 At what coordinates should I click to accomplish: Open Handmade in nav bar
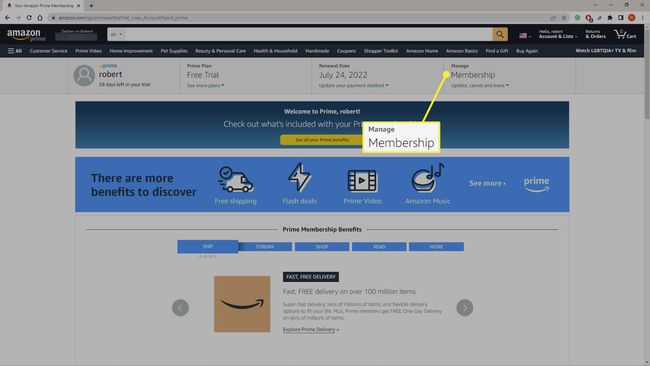pyautogui.click(x=317, y=51)
